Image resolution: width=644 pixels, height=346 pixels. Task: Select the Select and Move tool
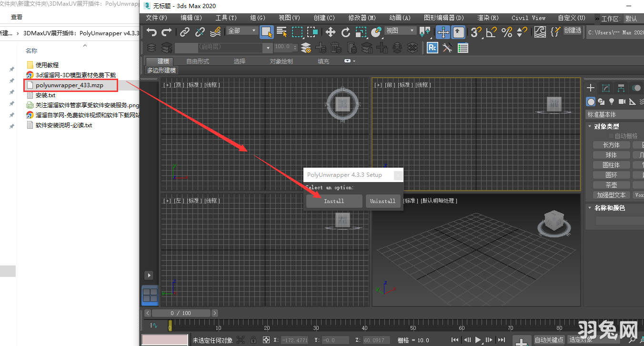(x=331, y=31)
